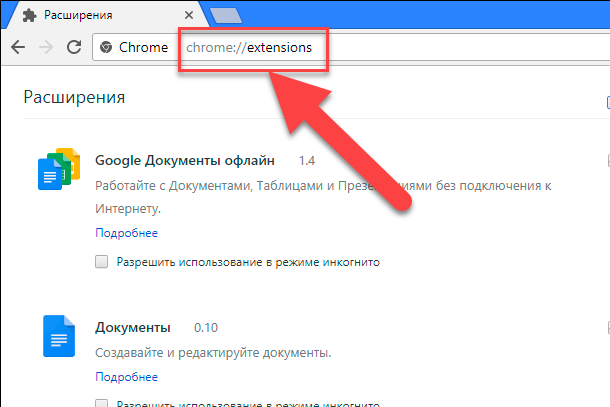The height and width of the screenshot is (407, 610).
Task: Click the forward navigation arrow
Action: tap(46, 47)
